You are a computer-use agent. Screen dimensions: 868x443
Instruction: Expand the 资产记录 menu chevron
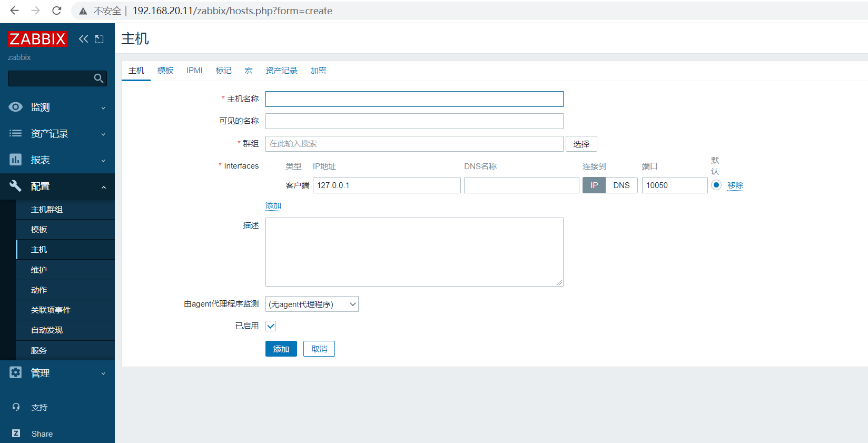103,134
